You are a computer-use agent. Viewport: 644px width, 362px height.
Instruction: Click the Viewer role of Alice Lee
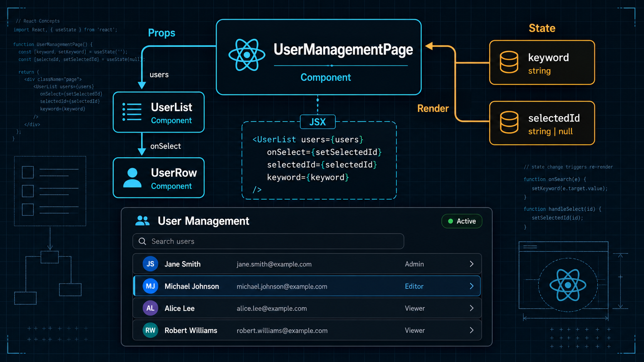tap(415, 309)
